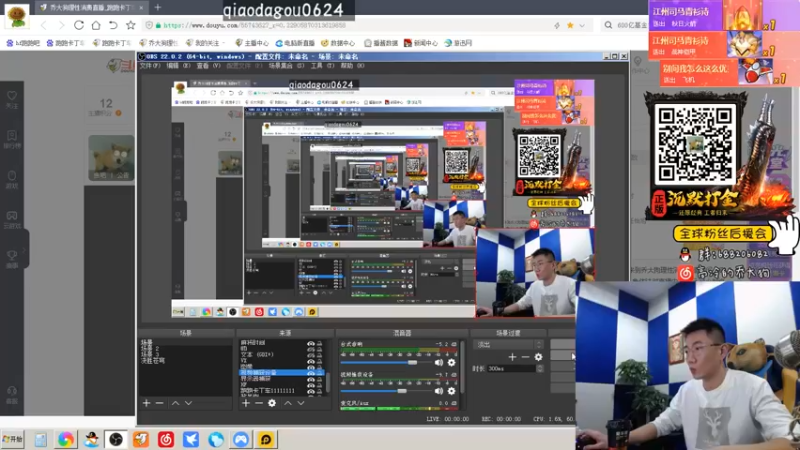Open the QQ penguin icon on taskbar
Screen dimensions: 800x450
(x=91, y=439)
